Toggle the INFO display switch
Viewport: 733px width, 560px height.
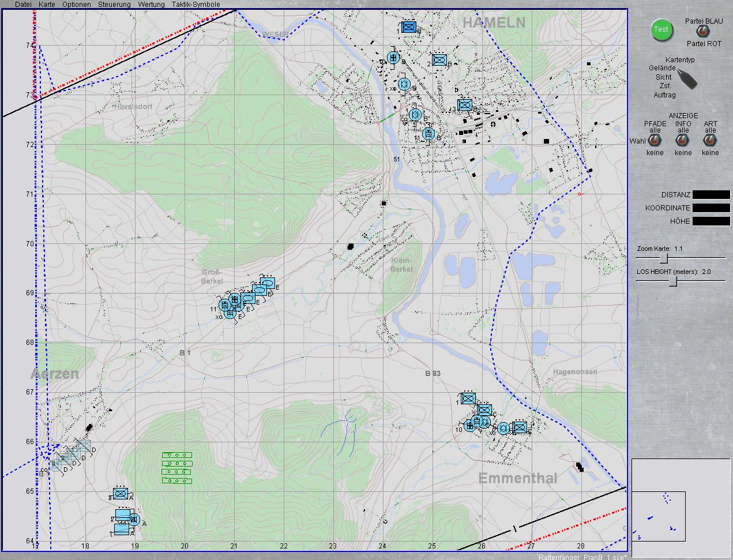pos(683,141)
